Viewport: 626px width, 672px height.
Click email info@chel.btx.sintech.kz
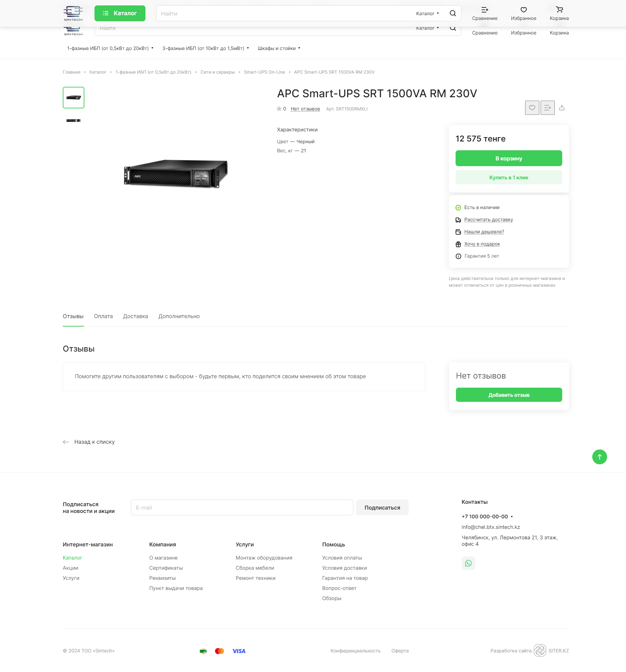click(491, 527)
